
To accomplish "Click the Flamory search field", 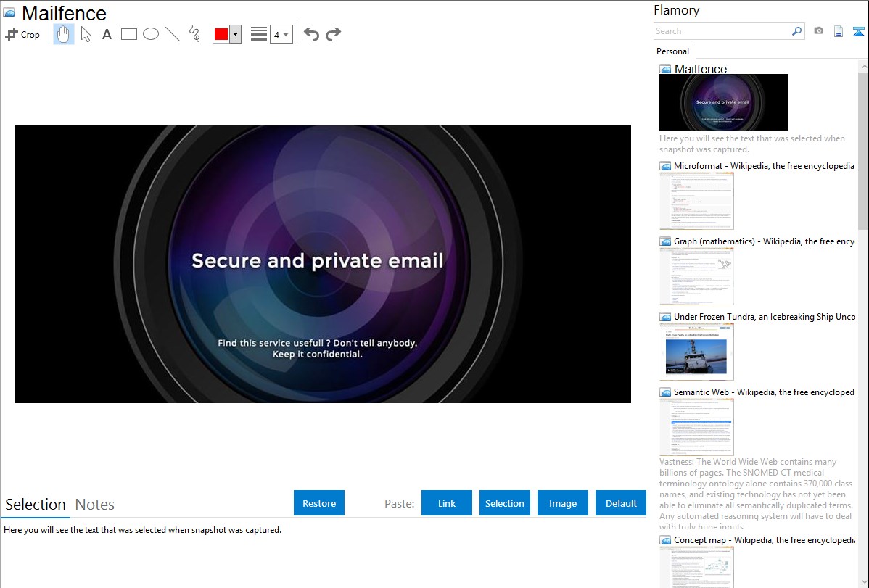I will pos(722,31).
